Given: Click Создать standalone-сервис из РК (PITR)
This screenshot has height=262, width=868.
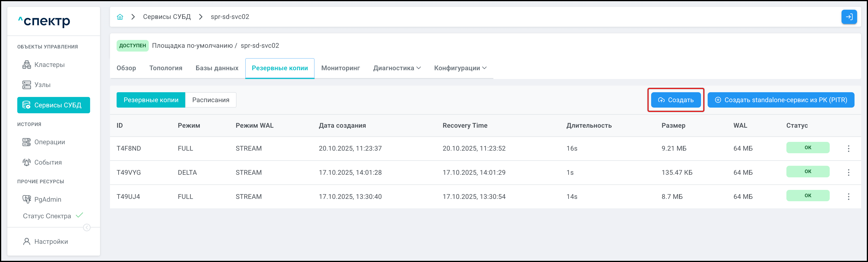Looking at the screenshot, I should 780,100.
